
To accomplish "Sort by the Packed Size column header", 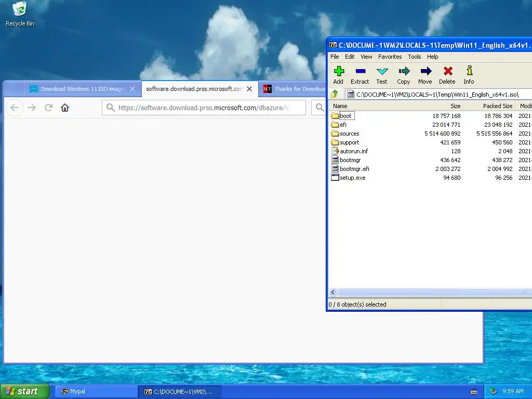I will click(489, 106).
